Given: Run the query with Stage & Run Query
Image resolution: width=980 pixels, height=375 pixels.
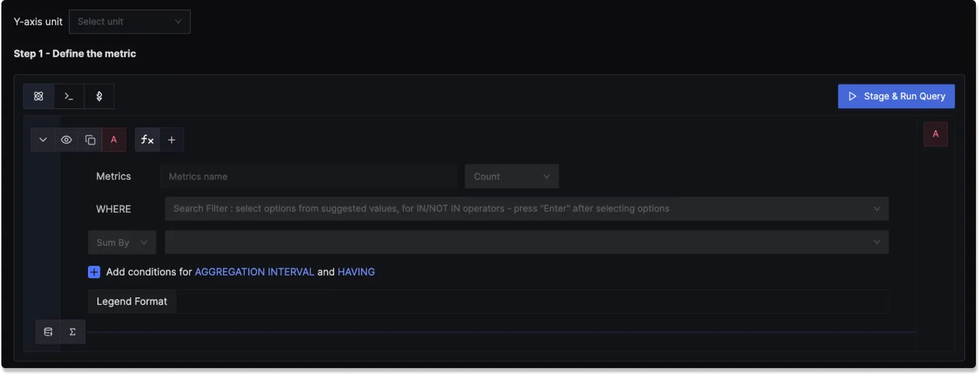Looking at the screenshot, I should (x=896, y=96).
